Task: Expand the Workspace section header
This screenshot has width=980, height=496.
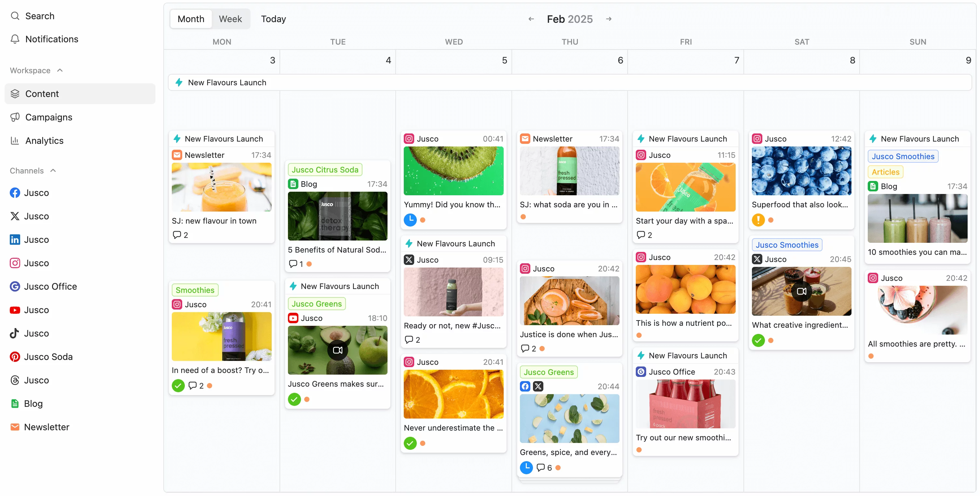Action: 36,70
